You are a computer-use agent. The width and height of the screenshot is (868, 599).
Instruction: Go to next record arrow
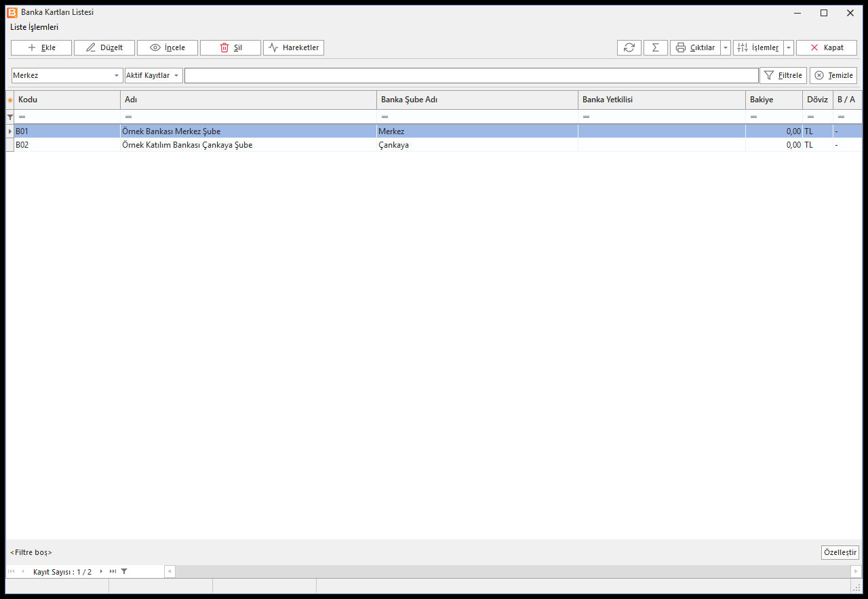102,571
